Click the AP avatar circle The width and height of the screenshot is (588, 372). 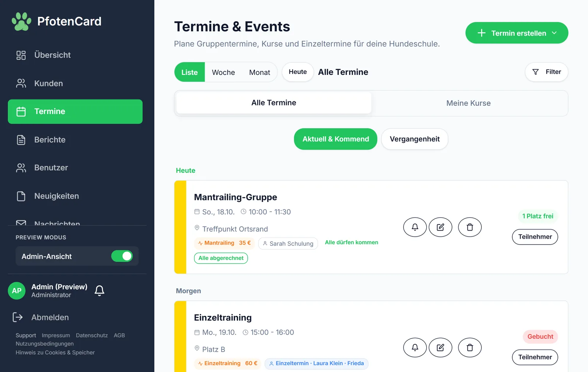[x=17, y=291]
